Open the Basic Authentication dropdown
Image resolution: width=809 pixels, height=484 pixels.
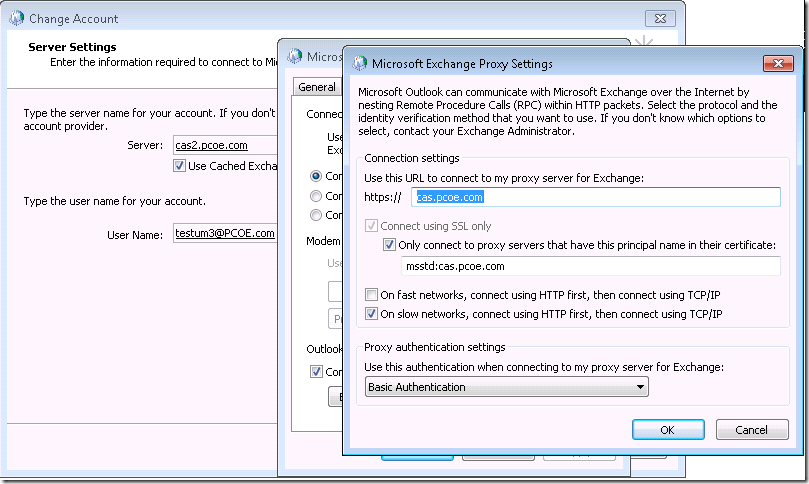point(506,386)
